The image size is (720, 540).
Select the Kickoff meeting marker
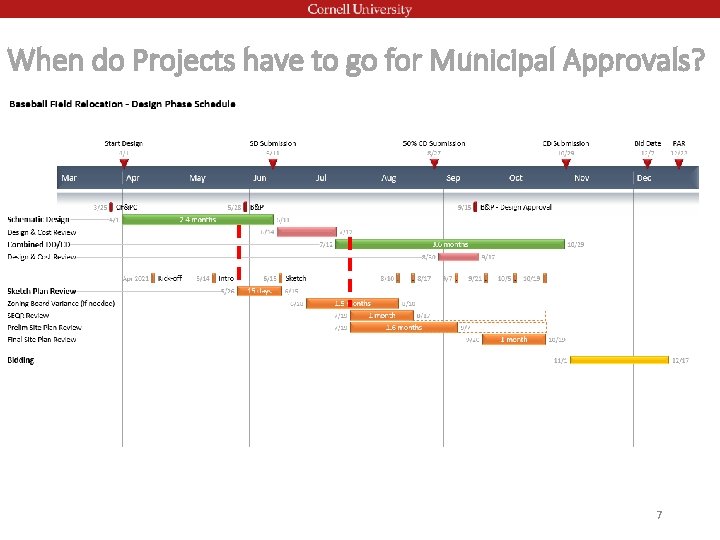click(153, 278)
